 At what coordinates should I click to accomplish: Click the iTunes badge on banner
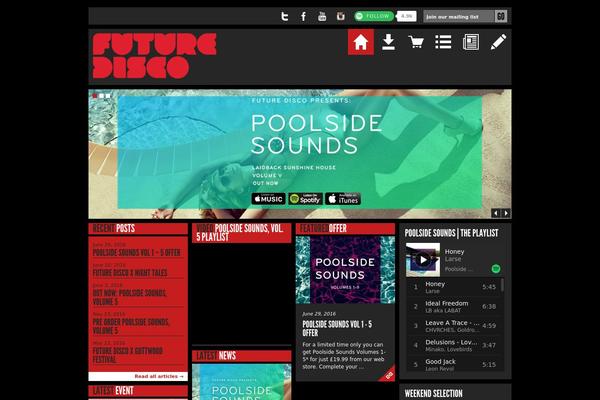click(343, 199)
